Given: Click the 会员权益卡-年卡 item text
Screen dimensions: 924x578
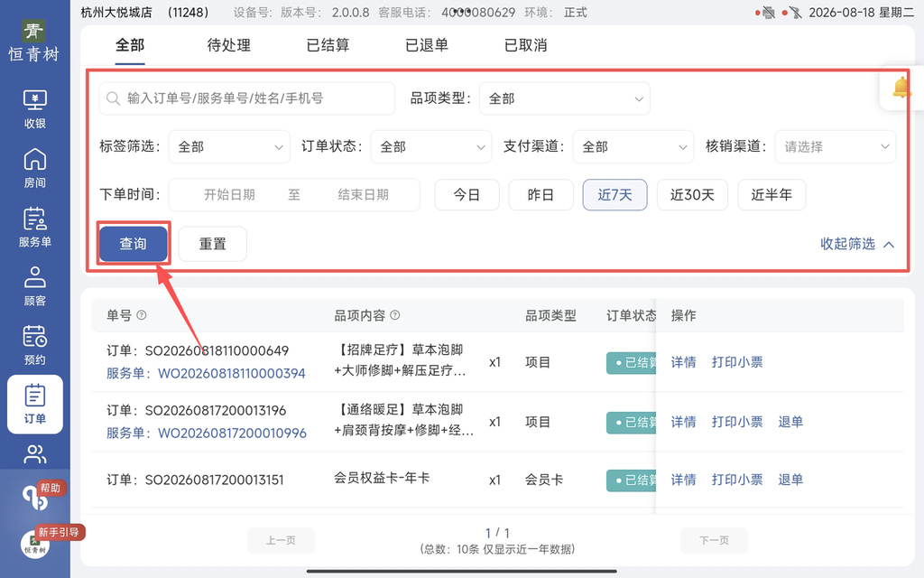Looking at the screenshot, I should [382, 478].
